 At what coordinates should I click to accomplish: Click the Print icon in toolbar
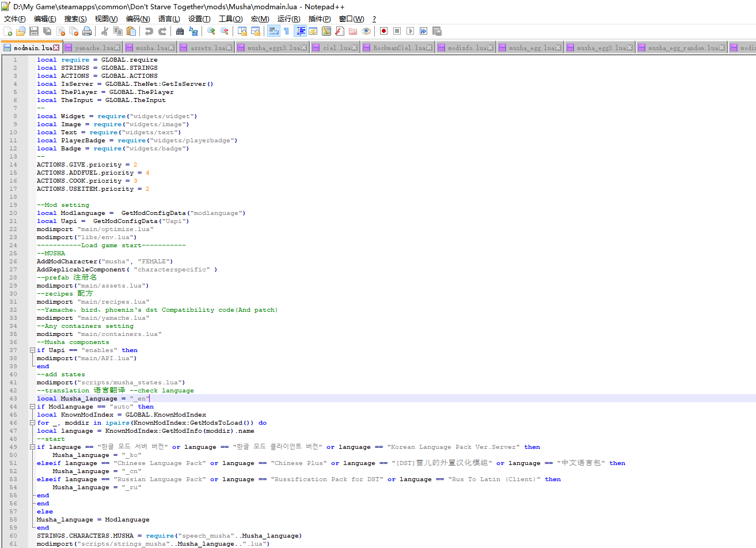[87, 31]
